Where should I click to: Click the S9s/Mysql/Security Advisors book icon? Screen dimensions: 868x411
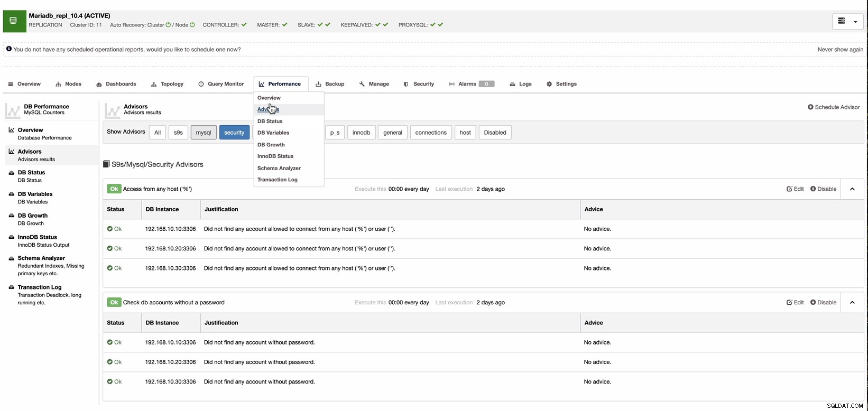coord(106,164)
